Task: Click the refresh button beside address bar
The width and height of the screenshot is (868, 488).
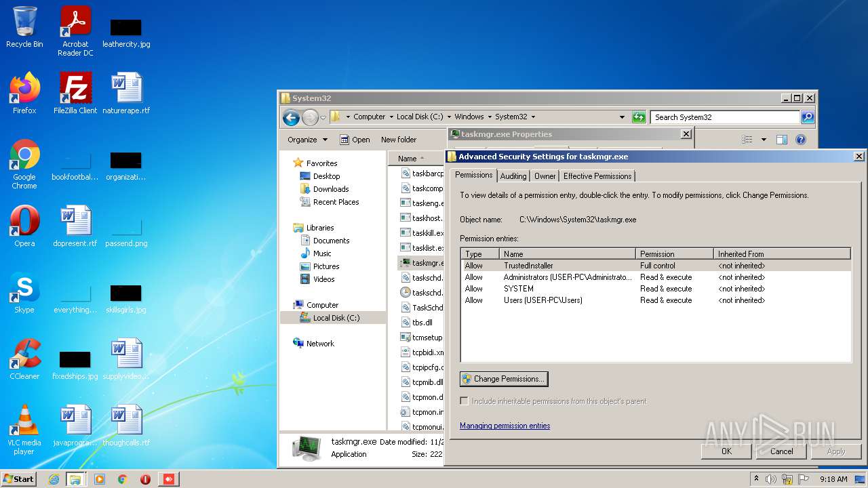Action: 639,117
